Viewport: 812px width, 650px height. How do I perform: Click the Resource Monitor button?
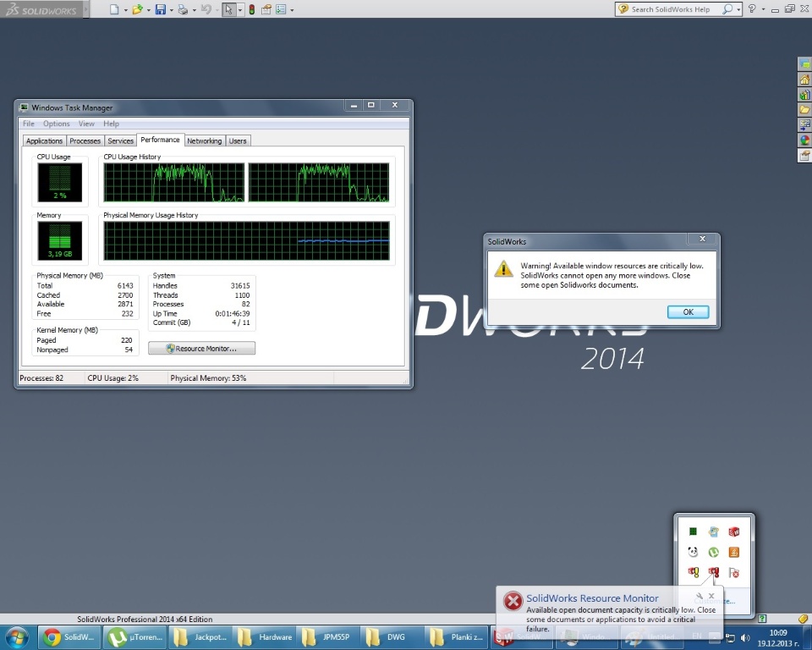pos(202,349)
